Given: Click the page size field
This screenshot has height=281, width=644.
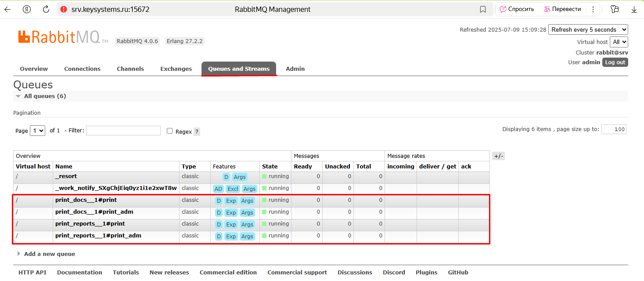Looking at the screenshot, I should (x=614, y=129).
